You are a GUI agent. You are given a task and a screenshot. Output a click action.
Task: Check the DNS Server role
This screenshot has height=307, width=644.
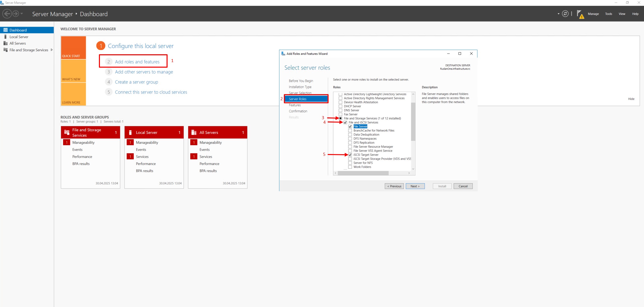(x=340, y=110)
